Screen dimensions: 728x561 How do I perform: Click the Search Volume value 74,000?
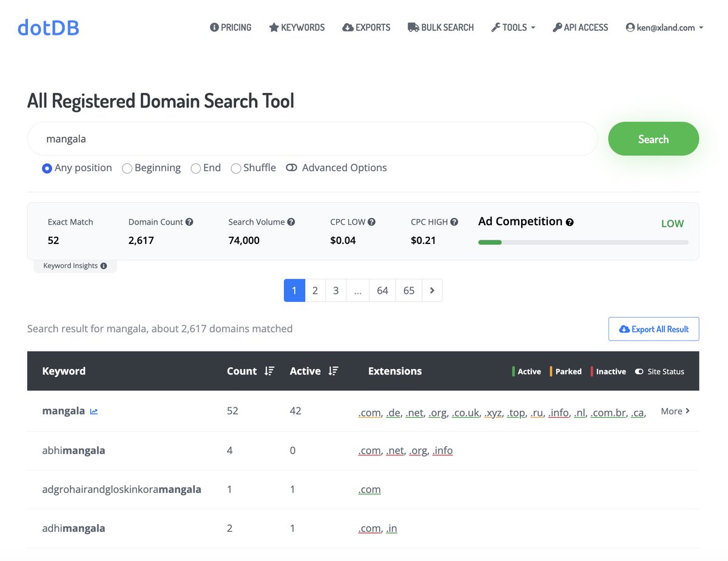(x=244, y=240)
